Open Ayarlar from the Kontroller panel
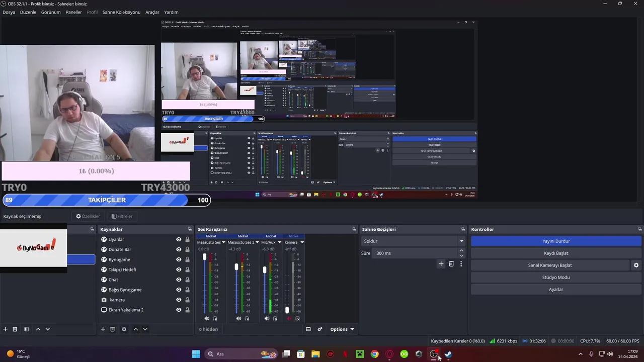Screen dimensions: 644x362 click(x=556, y=290)
